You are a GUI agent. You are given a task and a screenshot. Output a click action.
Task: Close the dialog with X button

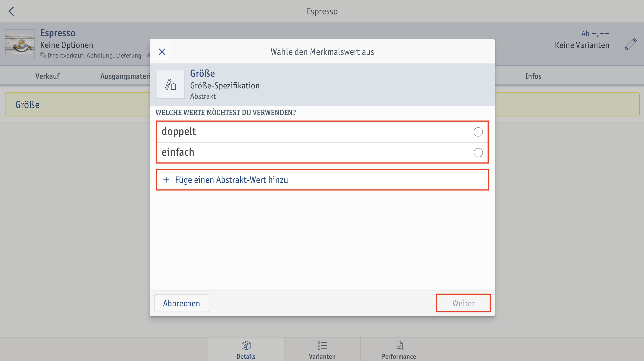(x=162, y=52)
